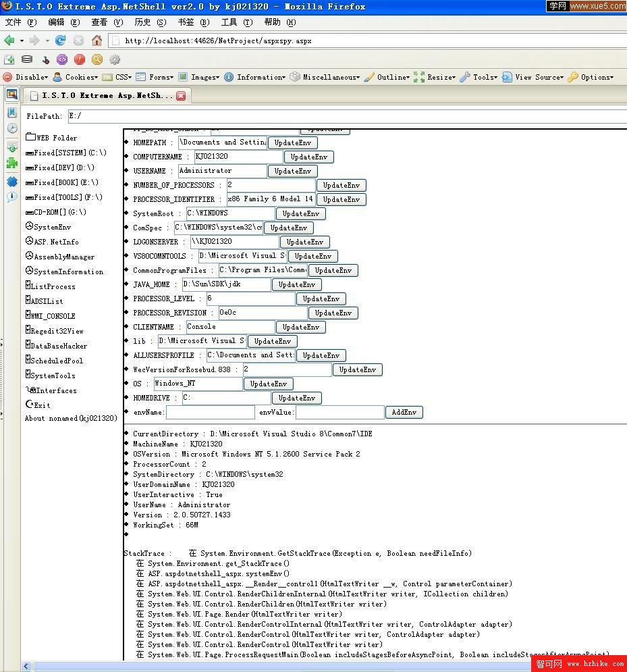The width and height of the screenshot is (627, 672).
Task: Click the grey forward arrow button
Action: [x=34, y=41]
